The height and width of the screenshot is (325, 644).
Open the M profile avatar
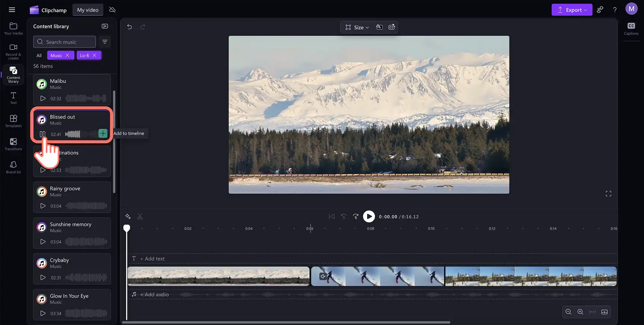coord(631,9)
